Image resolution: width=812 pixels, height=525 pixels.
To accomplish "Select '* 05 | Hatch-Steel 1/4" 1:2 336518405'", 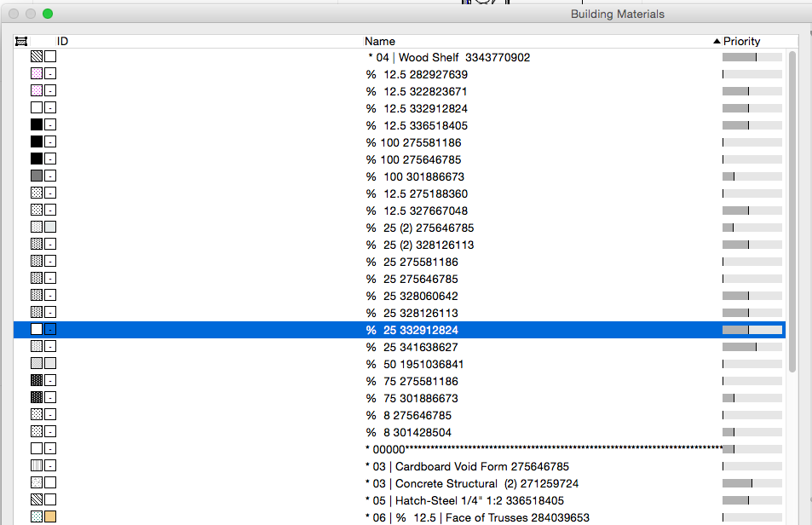I will [400, 500].
